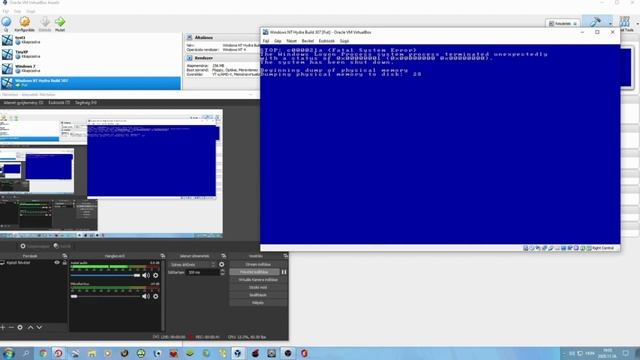Open the notification center icon in system tray

626,353
